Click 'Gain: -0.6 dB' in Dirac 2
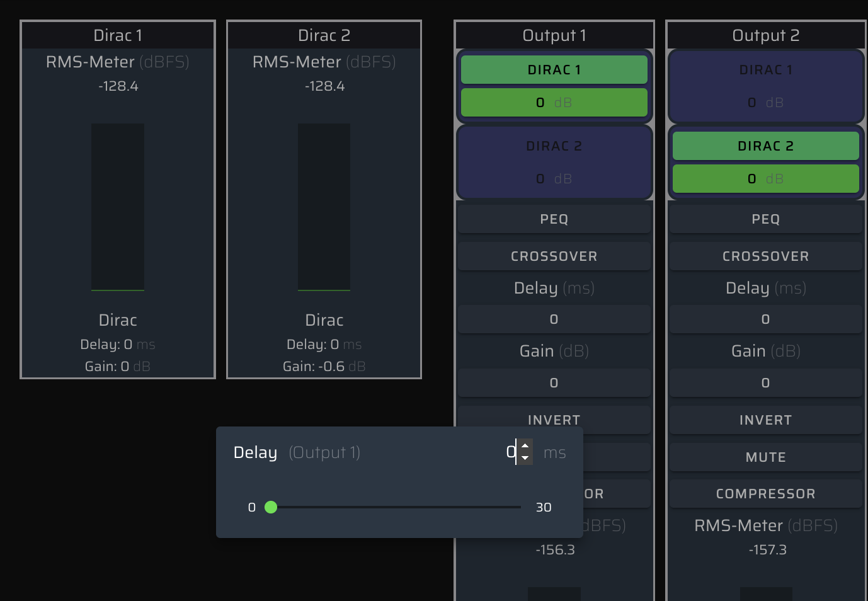 pyautogui.click(x=324, y=366)
